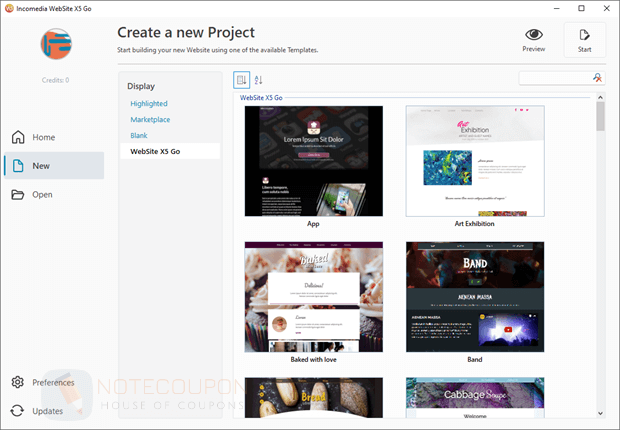Select WebSite X5 Go display category
The image size is (620, 430).
click(x=170, y=151)
